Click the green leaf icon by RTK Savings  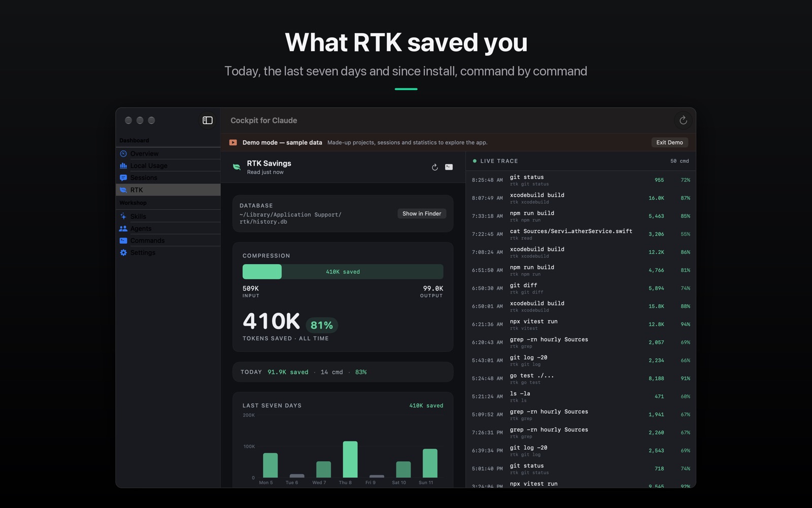click(x=236, y=167)
